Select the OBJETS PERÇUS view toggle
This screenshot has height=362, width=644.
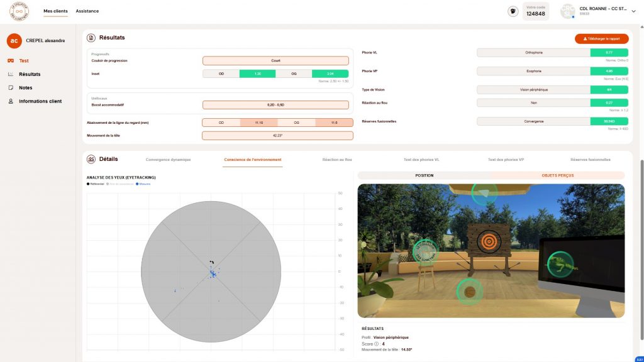pos(557,175)
